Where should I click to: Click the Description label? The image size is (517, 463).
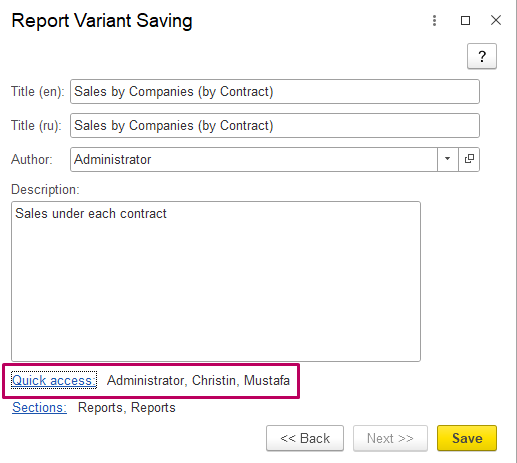(45, 189)
